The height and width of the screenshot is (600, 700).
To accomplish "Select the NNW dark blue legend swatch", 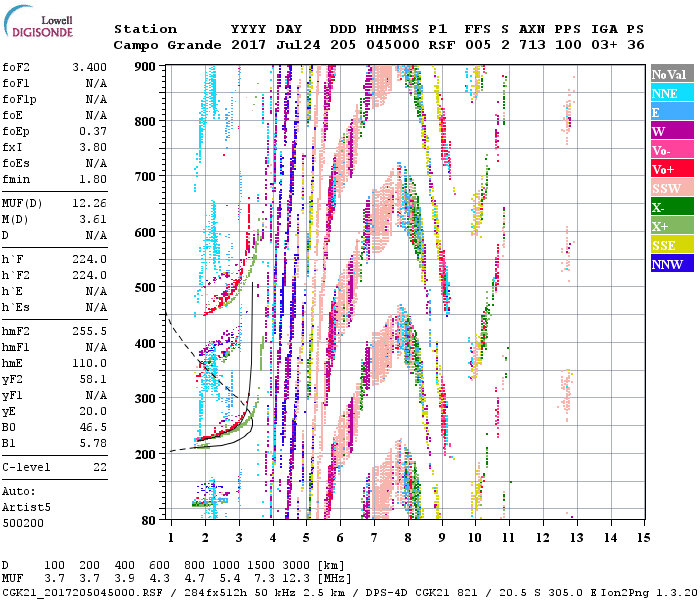I will [672, 264].
